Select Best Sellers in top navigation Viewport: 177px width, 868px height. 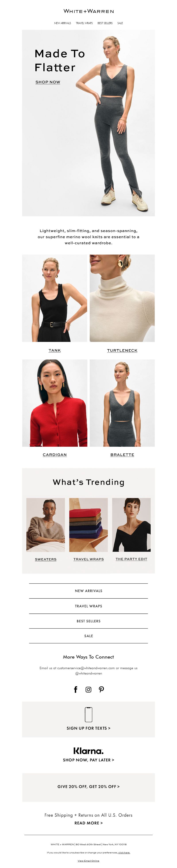(105, 23)
